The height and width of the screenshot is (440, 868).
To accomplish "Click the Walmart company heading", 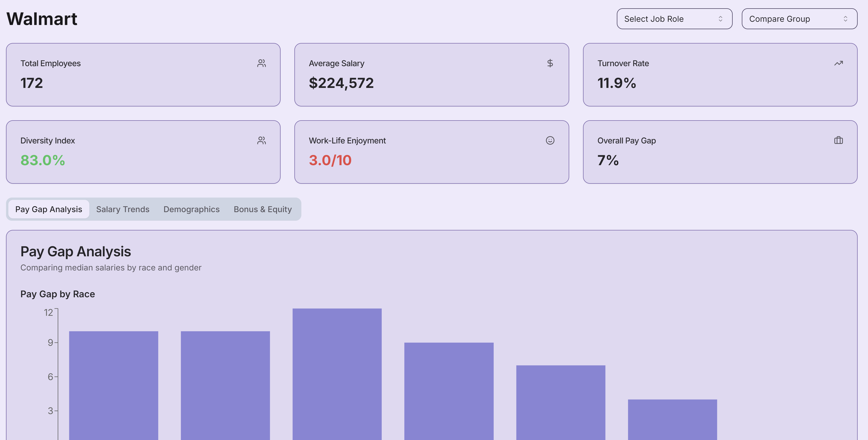I will (x=42, y=19).
